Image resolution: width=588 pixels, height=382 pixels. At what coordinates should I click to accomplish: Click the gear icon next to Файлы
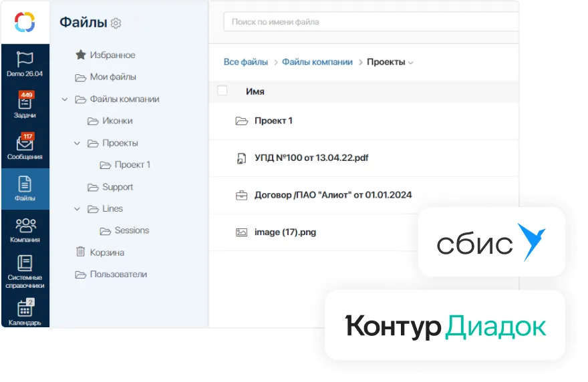(116, 23)
